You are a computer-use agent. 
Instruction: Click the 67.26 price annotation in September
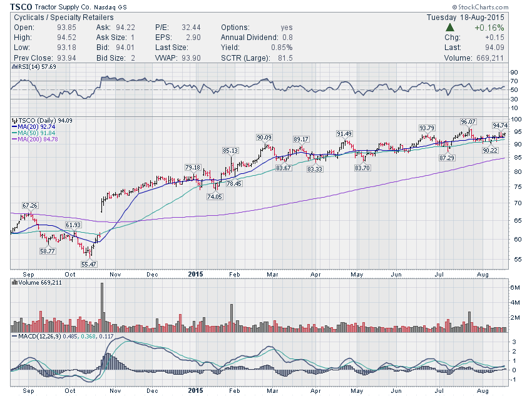[30, 205]
